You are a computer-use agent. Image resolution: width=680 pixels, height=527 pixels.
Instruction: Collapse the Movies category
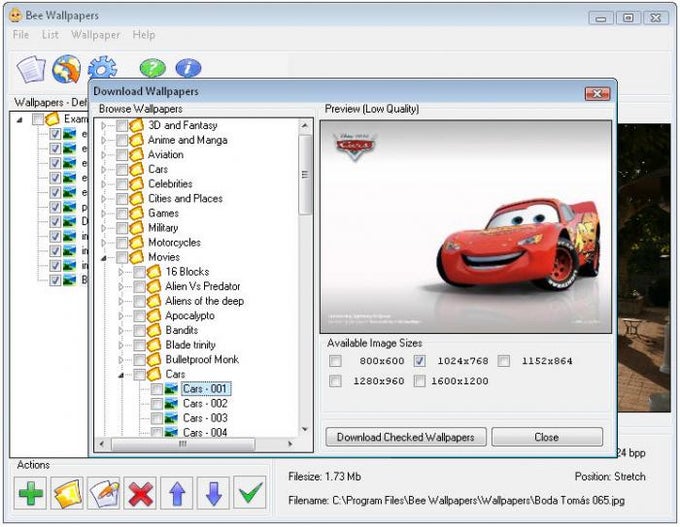click(x=104, y=258)
